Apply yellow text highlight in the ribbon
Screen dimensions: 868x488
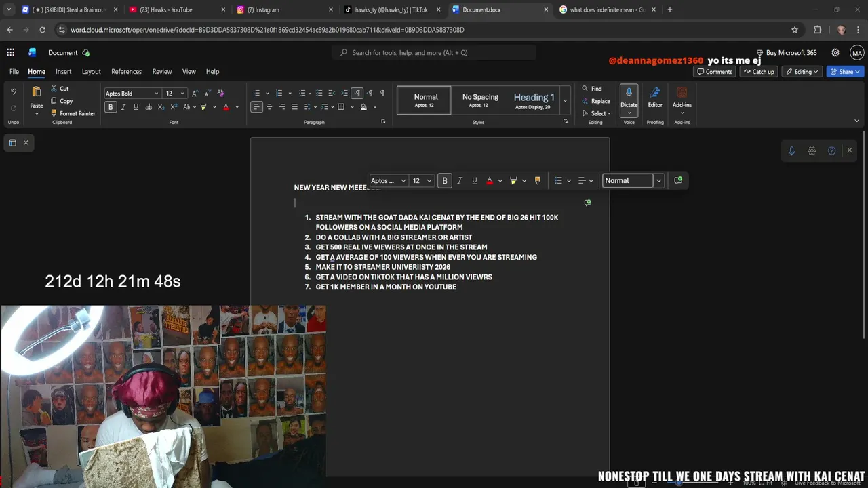click(x=203, y=107)
